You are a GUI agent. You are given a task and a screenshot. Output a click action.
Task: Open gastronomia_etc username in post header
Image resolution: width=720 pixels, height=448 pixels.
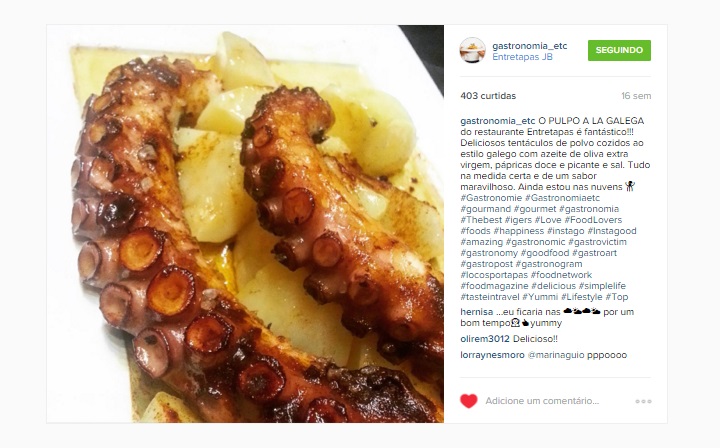529,46
